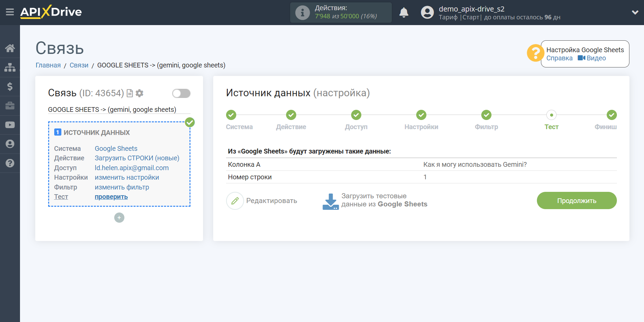The width and height of the screenshot is (644, 322).
Task: Expand the account dropdown chevron
Action: 635,13
